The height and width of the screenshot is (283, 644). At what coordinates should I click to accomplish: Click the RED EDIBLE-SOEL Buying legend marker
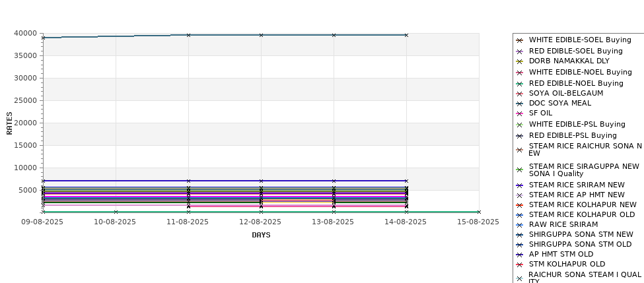(x=520, y=51)
